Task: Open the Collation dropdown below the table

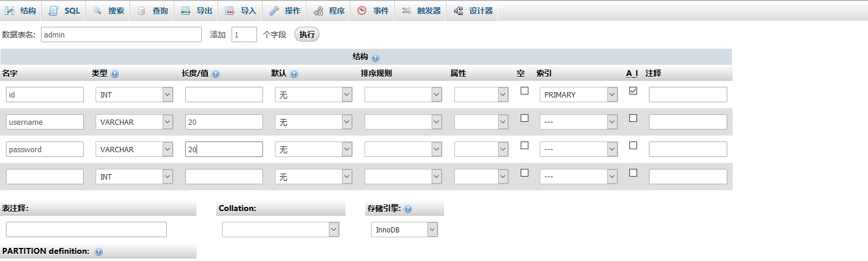Action: click(281, 229)
